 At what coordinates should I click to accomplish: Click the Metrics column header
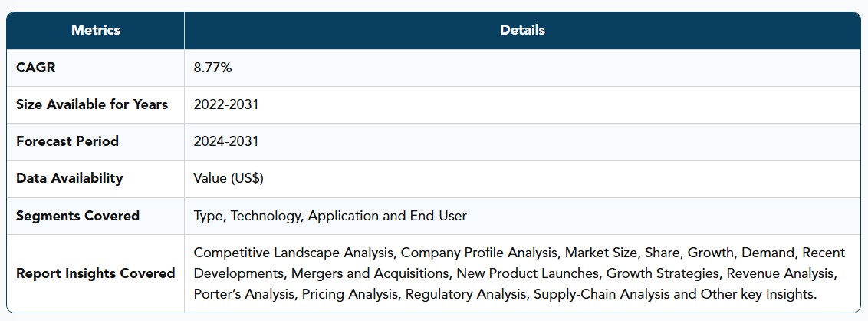coord(95,30)
